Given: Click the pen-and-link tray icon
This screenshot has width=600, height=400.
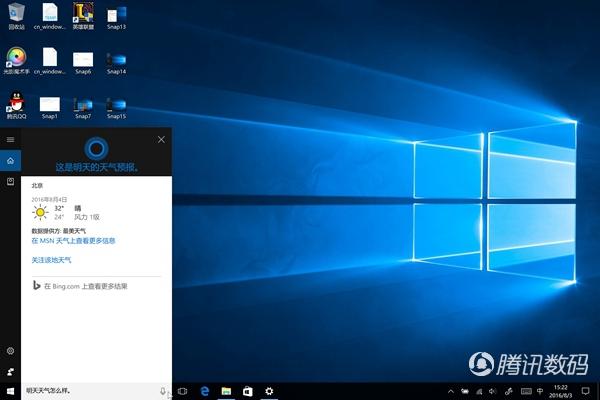Looking at the screenshot, I should tap(509, 391).
